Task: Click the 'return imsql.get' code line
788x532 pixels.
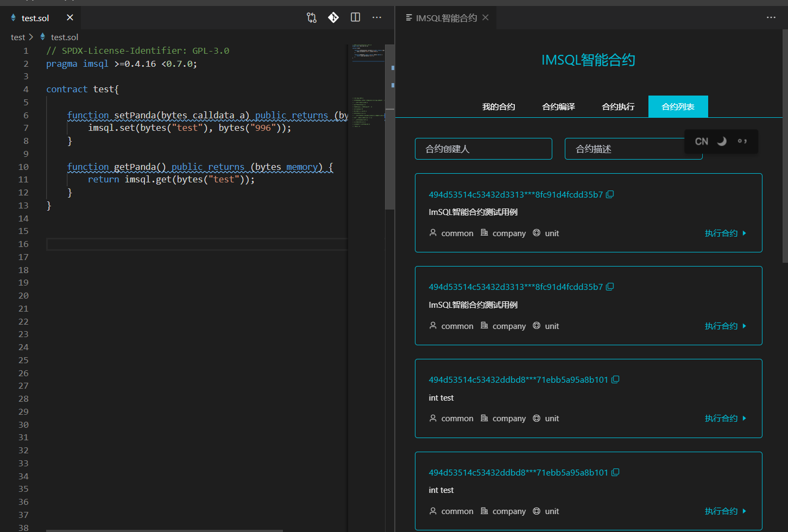Action: click(x=171, y=179)
